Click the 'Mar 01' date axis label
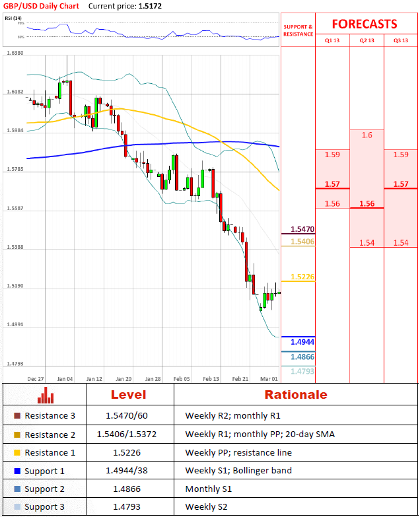 point(269,379)
